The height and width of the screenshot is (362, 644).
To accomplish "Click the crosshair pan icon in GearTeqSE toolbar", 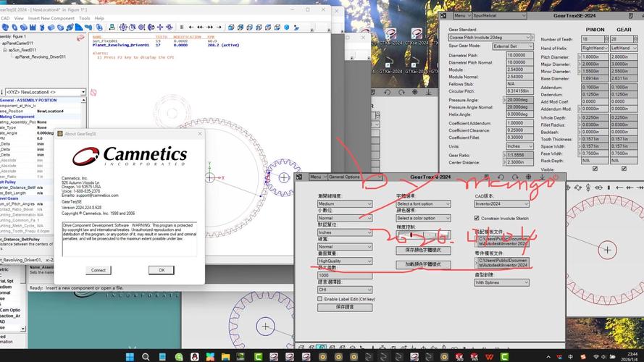I will tap(160, 27).
